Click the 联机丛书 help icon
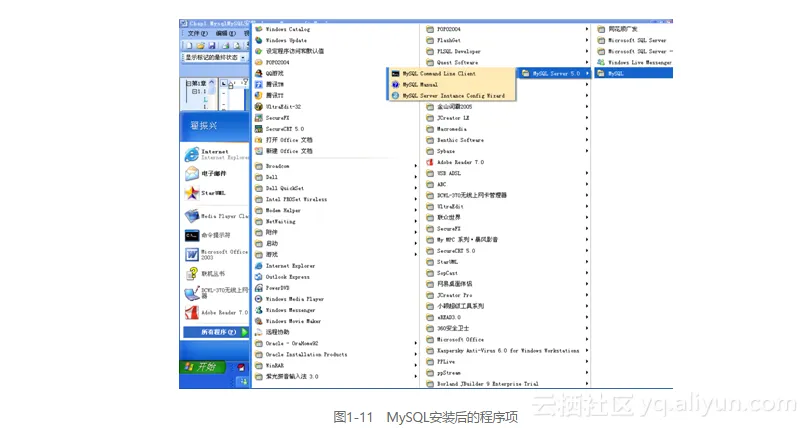808x428 pixels. pyautogui.click(x=192, y=273)
